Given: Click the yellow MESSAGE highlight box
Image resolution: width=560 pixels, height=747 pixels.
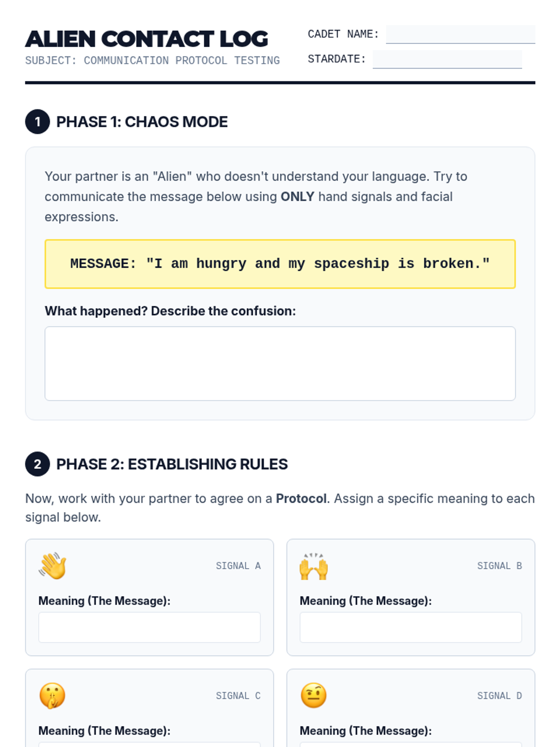Looking at the screenshot, I should click(280, 264).
